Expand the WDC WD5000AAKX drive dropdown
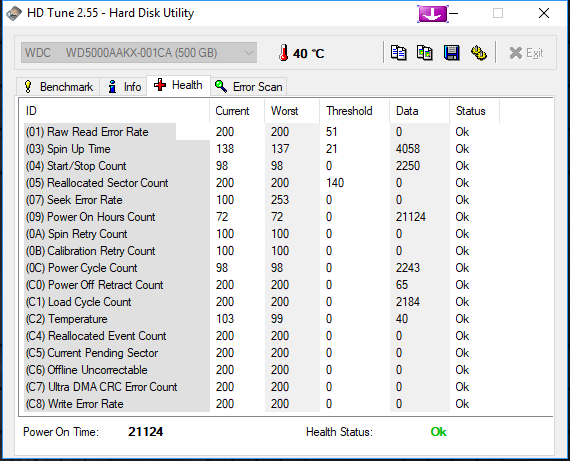Viewport: 570px width, 461px height. pos(139,53)
